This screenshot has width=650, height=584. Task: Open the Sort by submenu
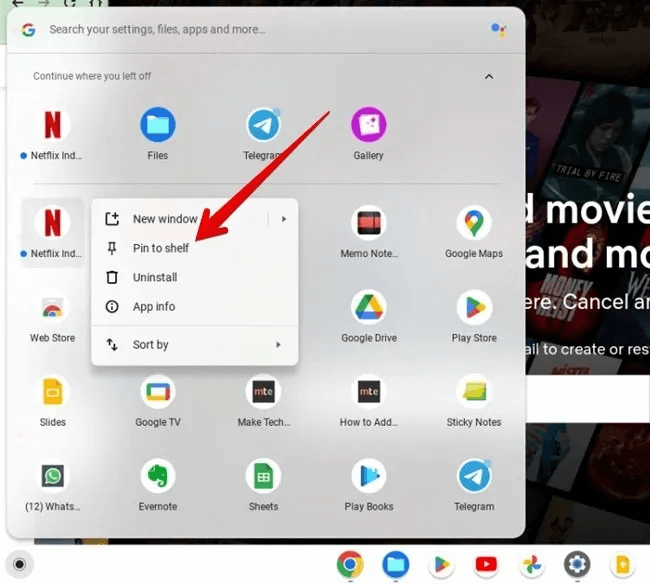[194, 344]
